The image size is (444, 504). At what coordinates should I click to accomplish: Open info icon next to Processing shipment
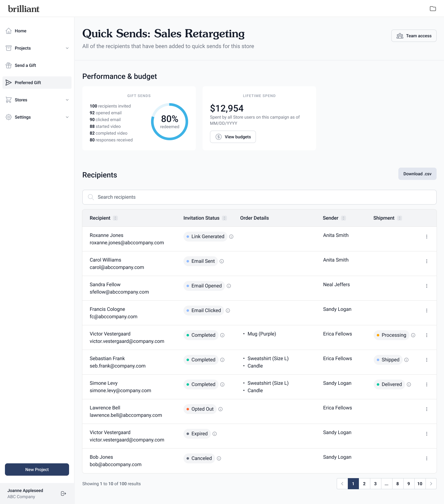click(413, 335)
